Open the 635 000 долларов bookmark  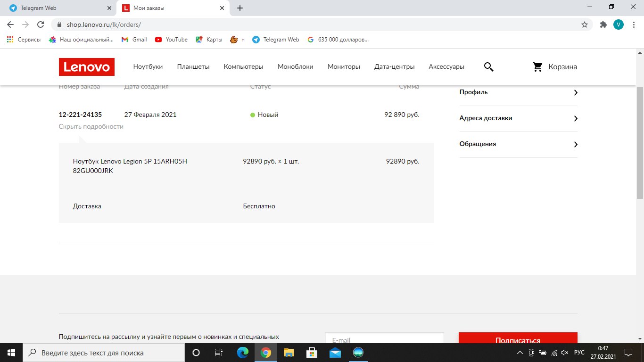338,40
